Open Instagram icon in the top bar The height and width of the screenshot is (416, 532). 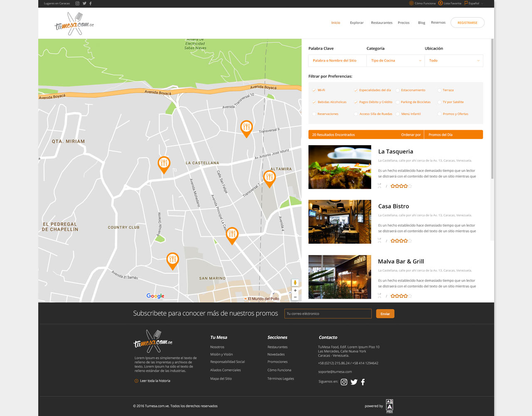point(77,3)
